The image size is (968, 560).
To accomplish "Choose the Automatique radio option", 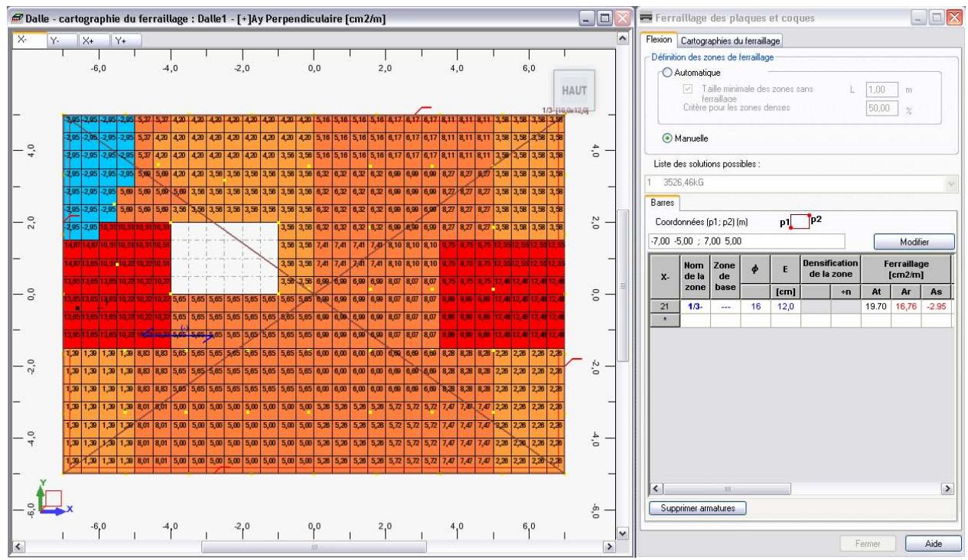I will tap(669, 73).
